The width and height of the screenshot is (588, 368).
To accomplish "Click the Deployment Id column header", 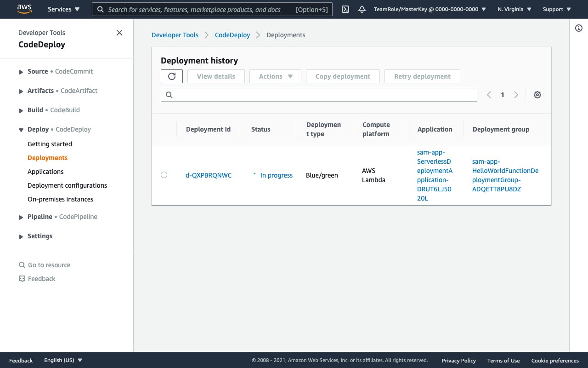I will (x=208, y=129).
